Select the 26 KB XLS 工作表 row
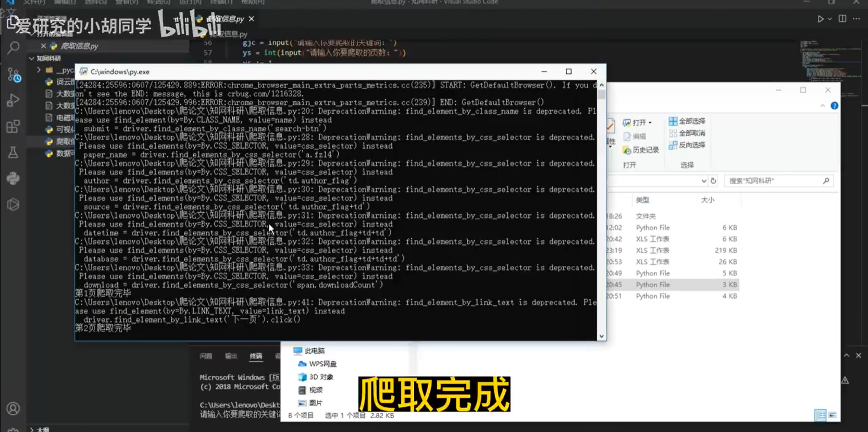 pyautogui.click(x=672, y=262)
